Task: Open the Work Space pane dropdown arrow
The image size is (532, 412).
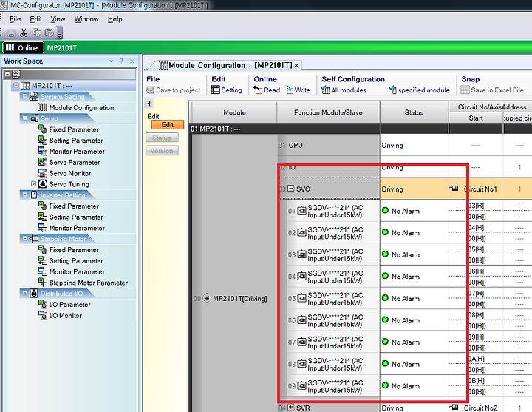Action: click(x=111, y=61)
